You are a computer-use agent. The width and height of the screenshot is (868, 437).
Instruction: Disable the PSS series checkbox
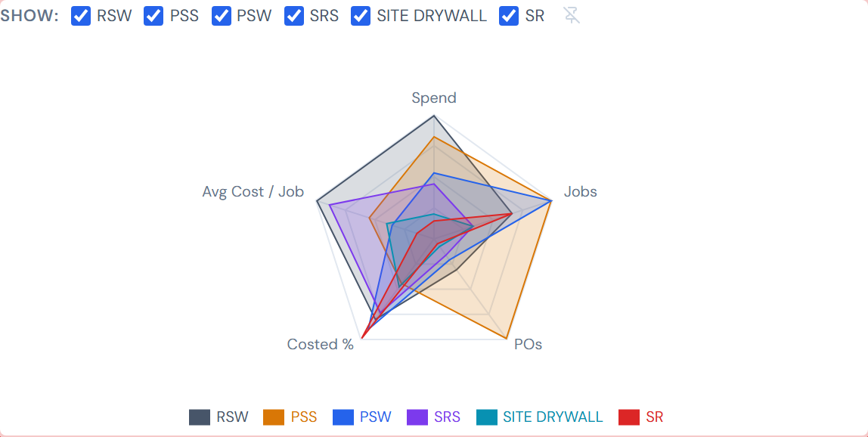coord(153,15)
